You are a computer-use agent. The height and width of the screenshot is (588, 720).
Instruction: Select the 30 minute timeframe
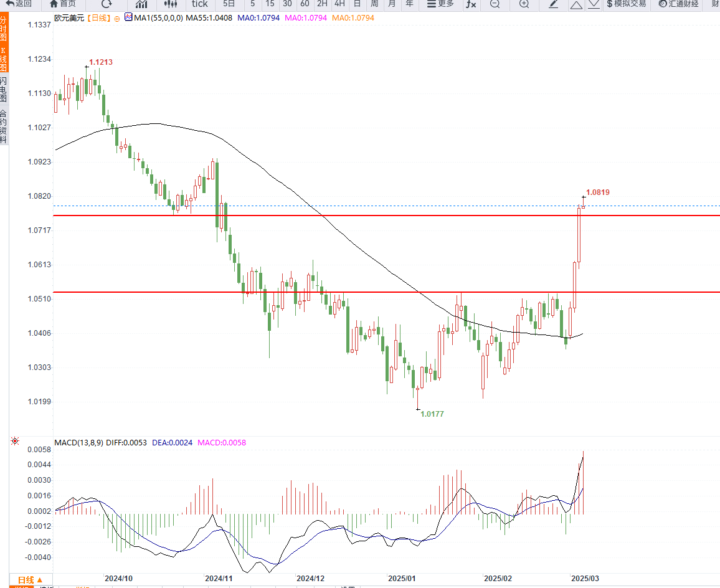coord(288,4)
